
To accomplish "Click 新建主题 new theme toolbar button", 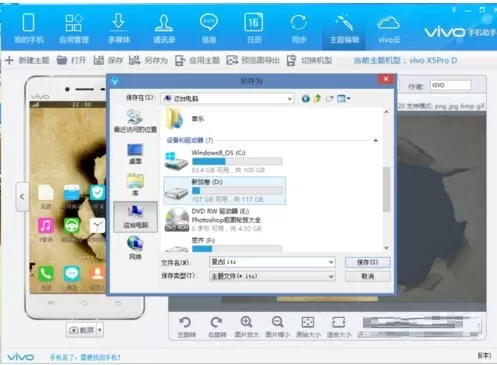I will [27, 60].
